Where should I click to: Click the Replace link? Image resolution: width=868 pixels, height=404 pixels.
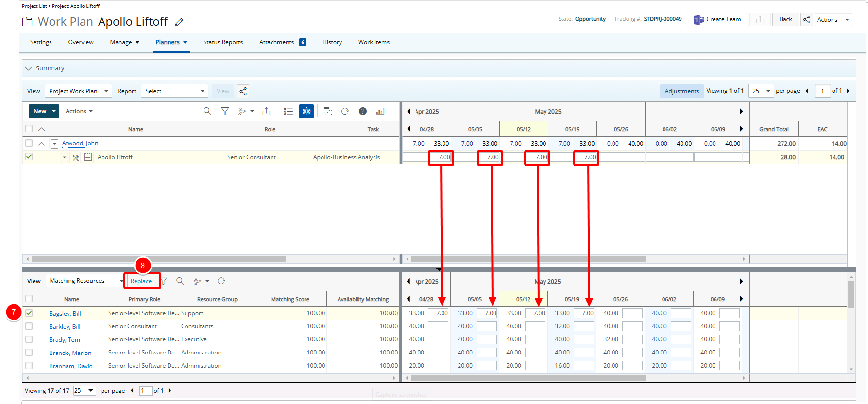[x=141, y=281]
